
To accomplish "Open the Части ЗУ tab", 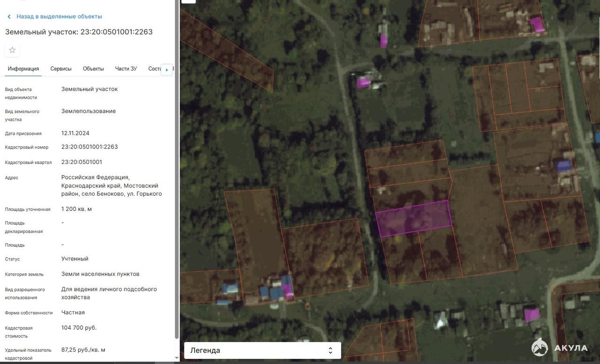I will pyautogui.click(x=126, y=69).
